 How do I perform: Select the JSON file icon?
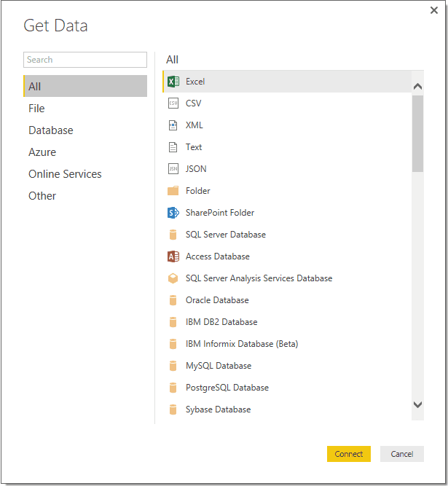tap(173, 169)
